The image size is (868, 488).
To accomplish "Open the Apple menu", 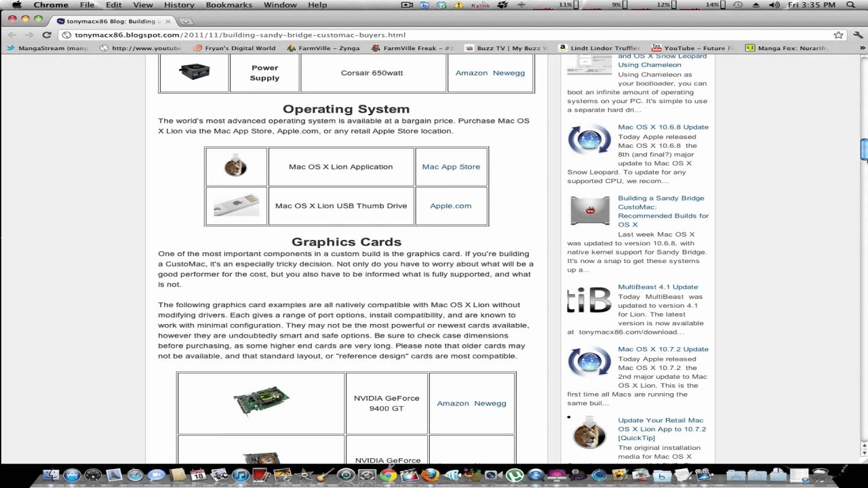I will tap(17, 5).
